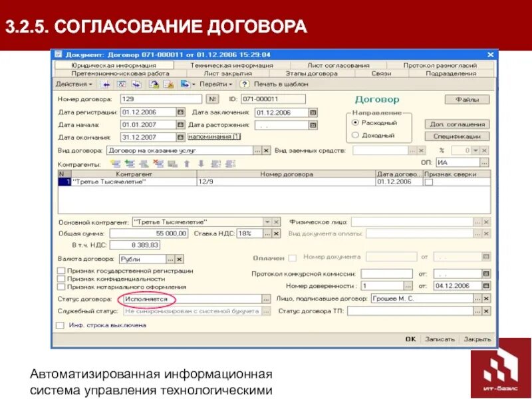Open Статус договора selection ellipsis button
532x399 pixels.
(267, 299)
